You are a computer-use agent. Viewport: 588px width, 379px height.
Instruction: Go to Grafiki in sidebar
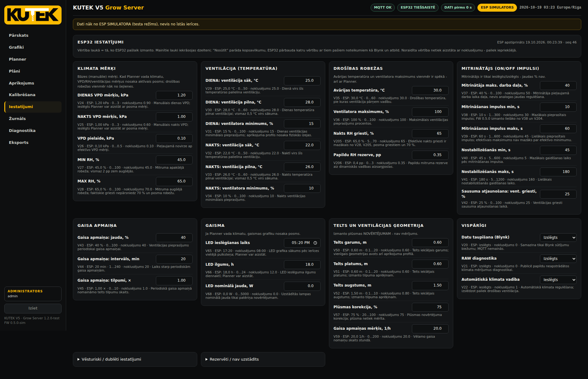33,47
